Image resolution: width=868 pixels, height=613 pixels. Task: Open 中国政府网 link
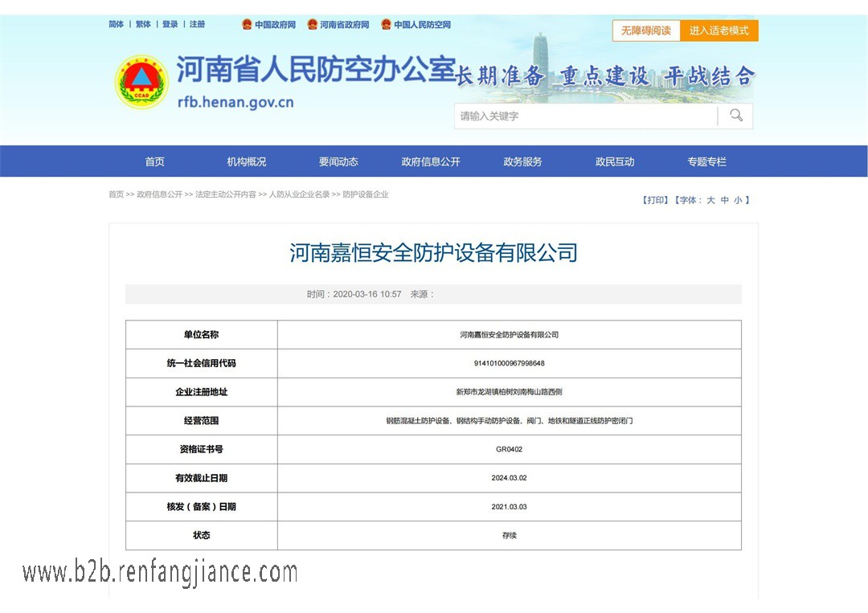click(275, 25)
